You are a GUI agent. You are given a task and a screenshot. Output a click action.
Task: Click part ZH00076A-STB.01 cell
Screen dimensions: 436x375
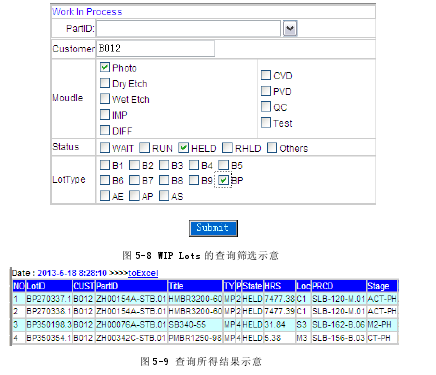[x=131, y=324]
